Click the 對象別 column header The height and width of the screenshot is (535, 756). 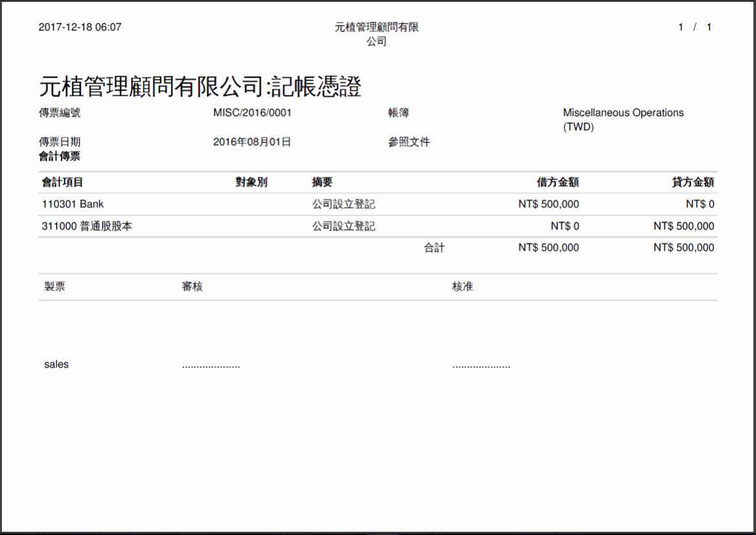click(x=251, y=182)
